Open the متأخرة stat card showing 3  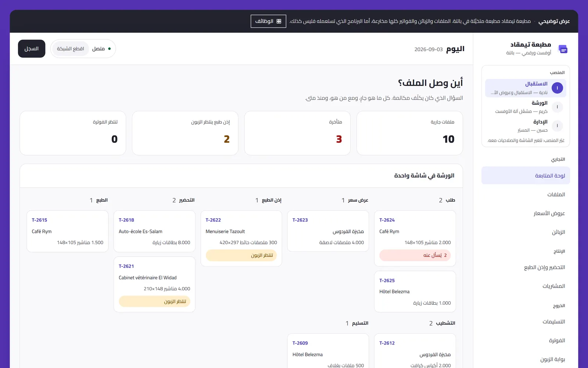[x=297, y=133]
